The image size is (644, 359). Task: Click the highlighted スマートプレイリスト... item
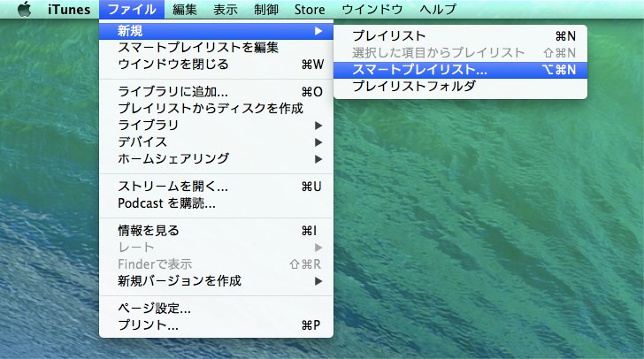pyautogui.click(x=460, y=70)
